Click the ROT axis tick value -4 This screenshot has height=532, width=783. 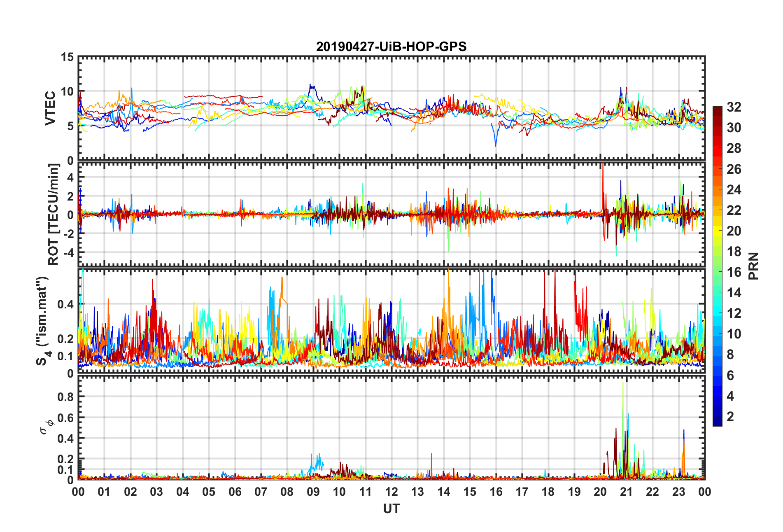click(68, 252)
